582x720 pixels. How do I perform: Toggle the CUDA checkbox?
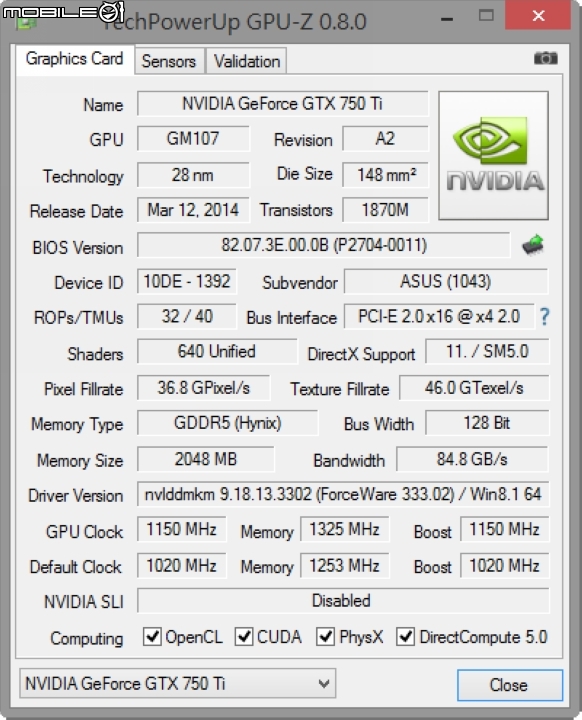pyautogui.click(x=244, y=637)
